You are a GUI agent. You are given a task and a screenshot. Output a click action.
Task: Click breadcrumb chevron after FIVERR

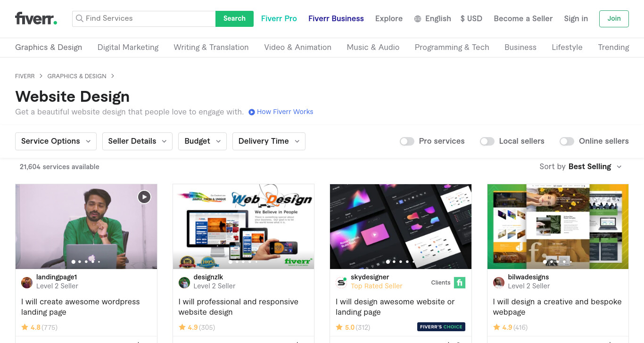[41, 76]
